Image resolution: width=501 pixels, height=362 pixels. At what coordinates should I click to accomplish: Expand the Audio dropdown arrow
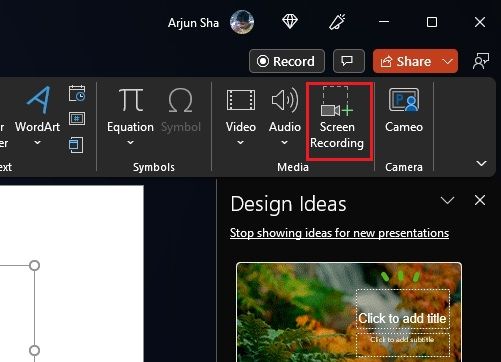pyautogui.click(x=284, y=143)
